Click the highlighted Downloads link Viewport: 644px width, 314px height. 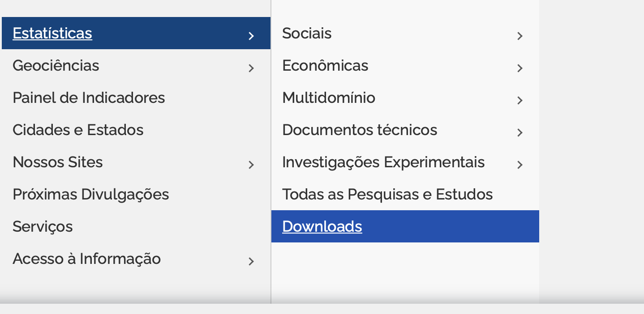tap(322, 226)
